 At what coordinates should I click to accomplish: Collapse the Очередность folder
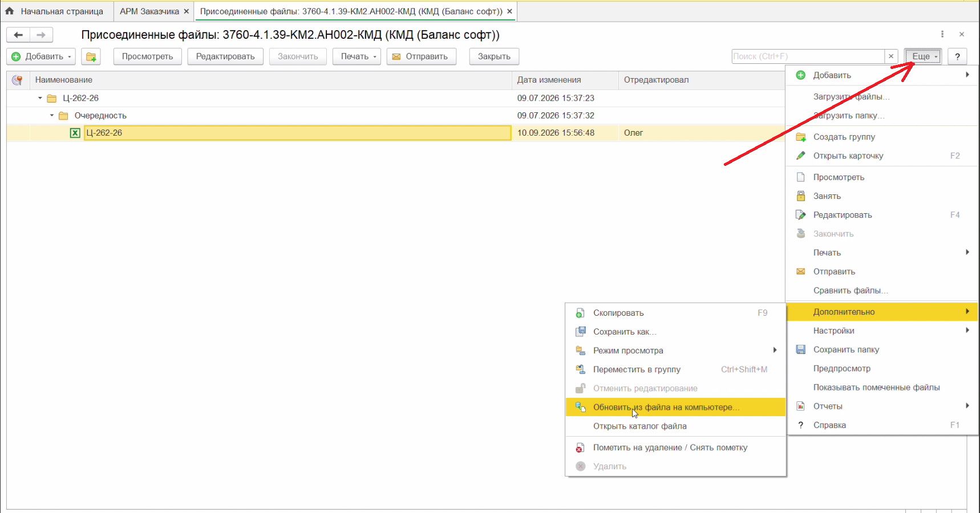(x=52, y=115)
